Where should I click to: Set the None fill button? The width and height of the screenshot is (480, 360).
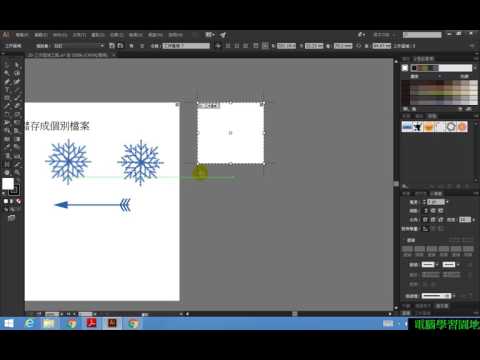(x=18, y=201)
